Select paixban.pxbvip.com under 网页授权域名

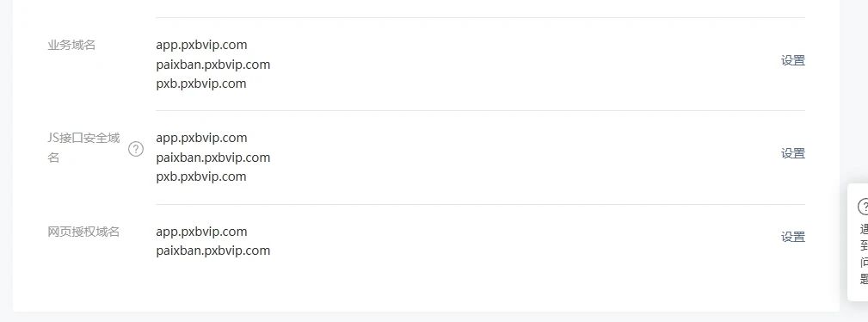[213, 251]
